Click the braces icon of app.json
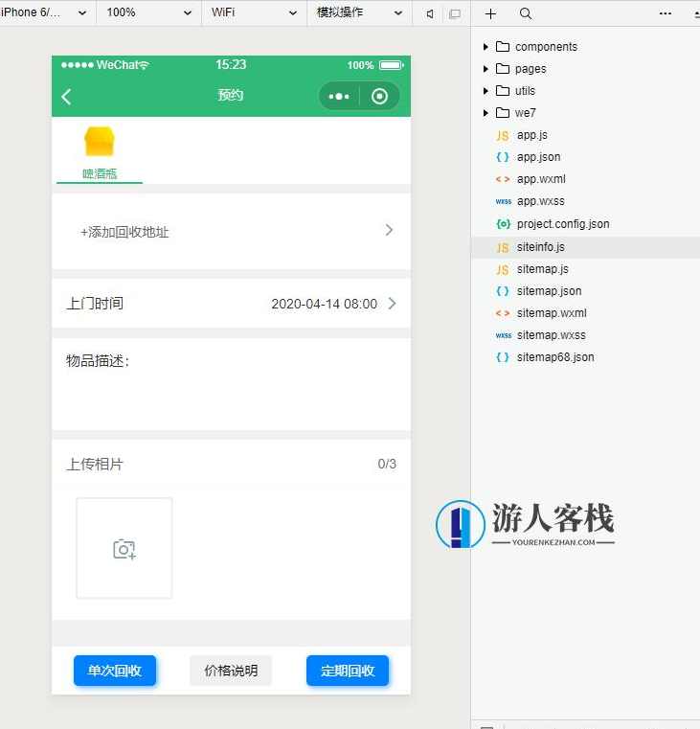The image size is (700, 729). (x=503, y=157)
